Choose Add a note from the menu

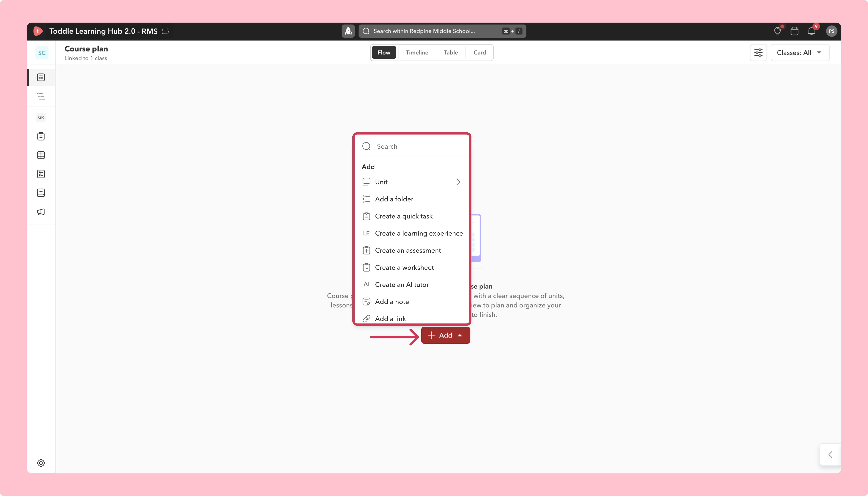[412, 301]
